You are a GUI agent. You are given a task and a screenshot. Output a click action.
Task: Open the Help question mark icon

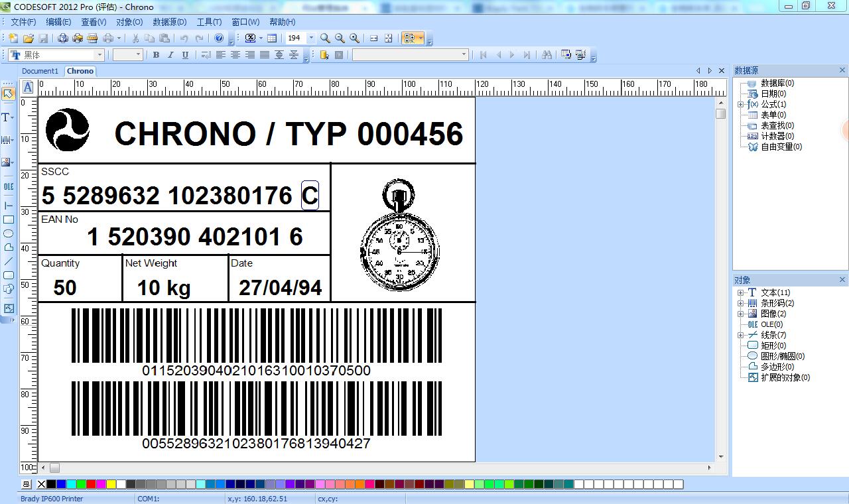219,38
